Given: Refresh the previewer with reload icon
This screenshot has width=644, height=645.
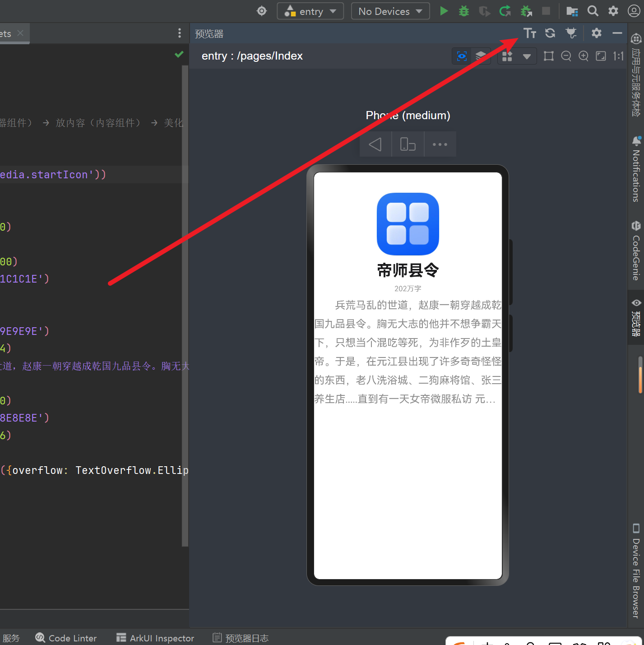Looking at the screenshot, I should coord(550,33).
